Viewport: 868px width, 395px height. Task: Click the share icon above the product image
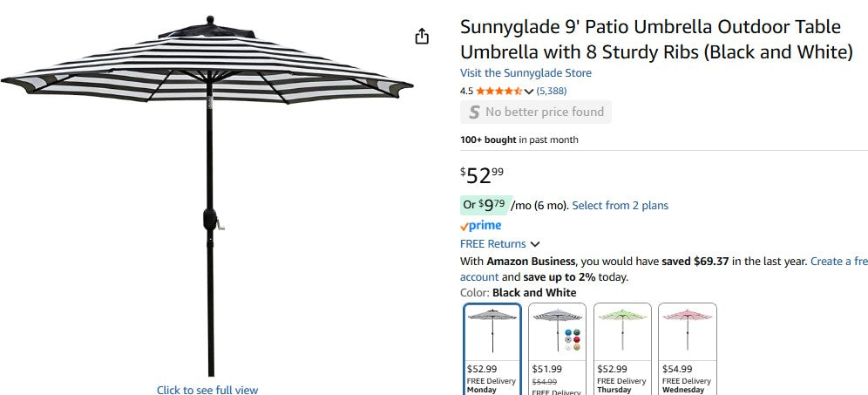[x=422, y=36]
